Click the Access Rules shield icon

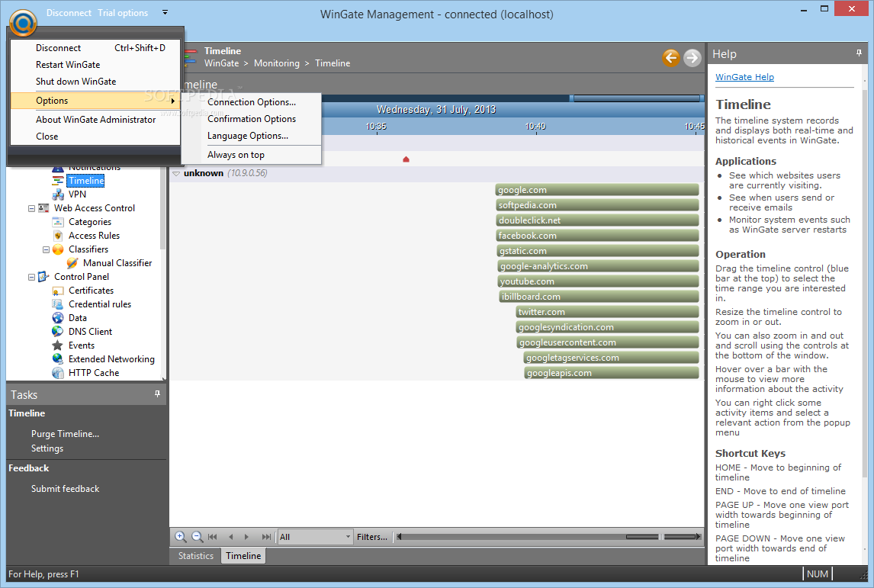(x=58, y=236)
